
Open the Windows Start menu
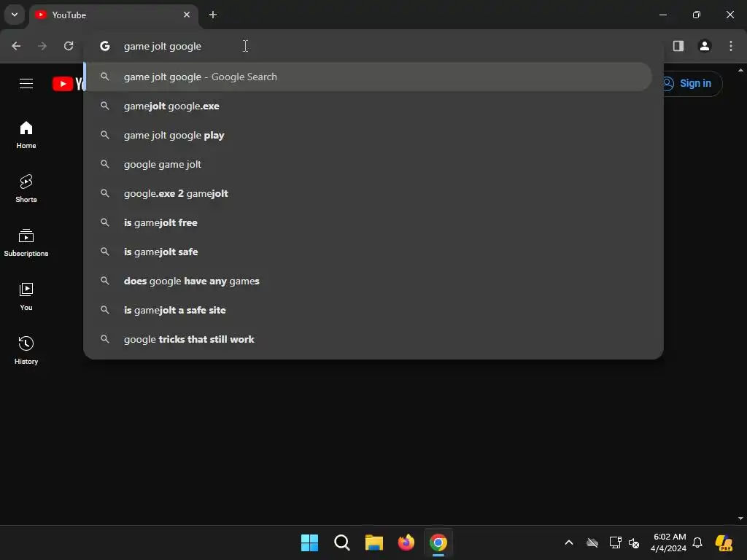coord(309,542)
